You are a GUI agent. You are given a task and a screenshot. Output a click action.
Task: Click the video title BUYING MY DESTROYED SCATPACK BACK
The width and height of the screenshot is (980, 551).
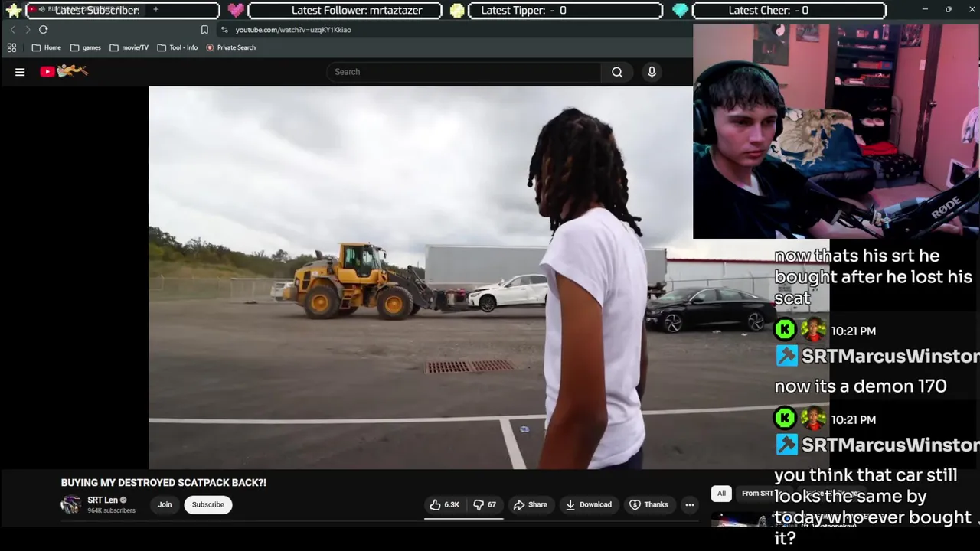point(164,483)
